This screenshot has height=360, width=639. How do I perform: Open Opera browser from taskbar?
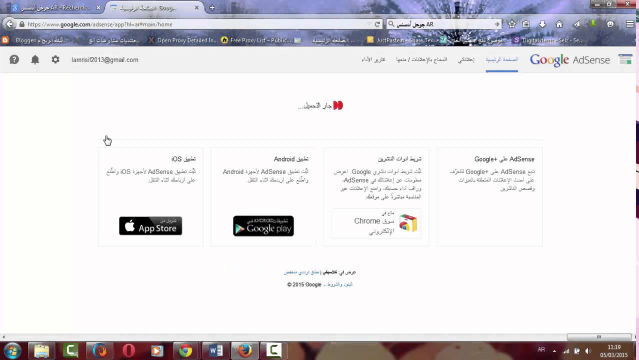click(x=128, y=350)
